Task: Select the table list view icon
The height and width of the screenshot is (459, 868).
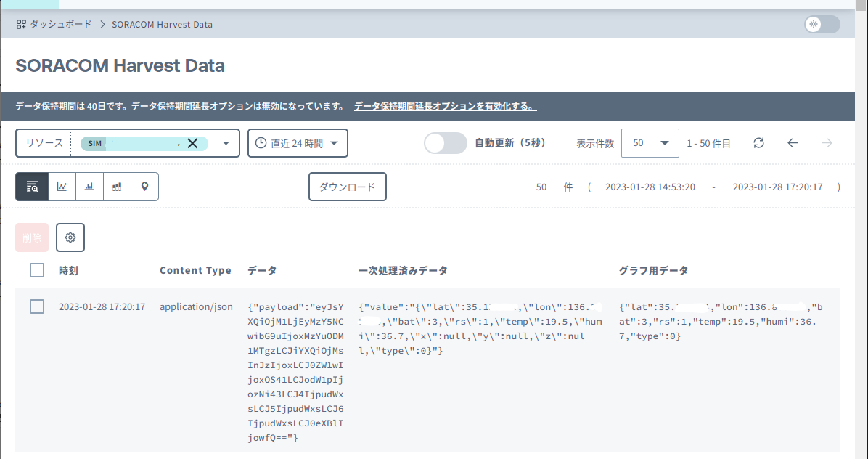Action: [32, 187]
